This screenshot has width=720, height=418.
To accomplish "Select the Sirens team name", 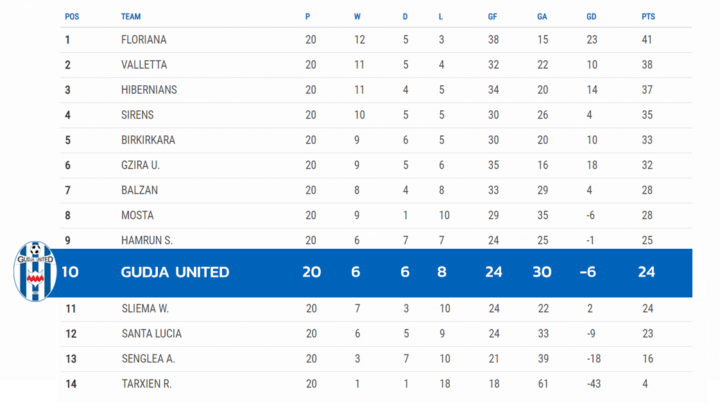I will (137, 115).
